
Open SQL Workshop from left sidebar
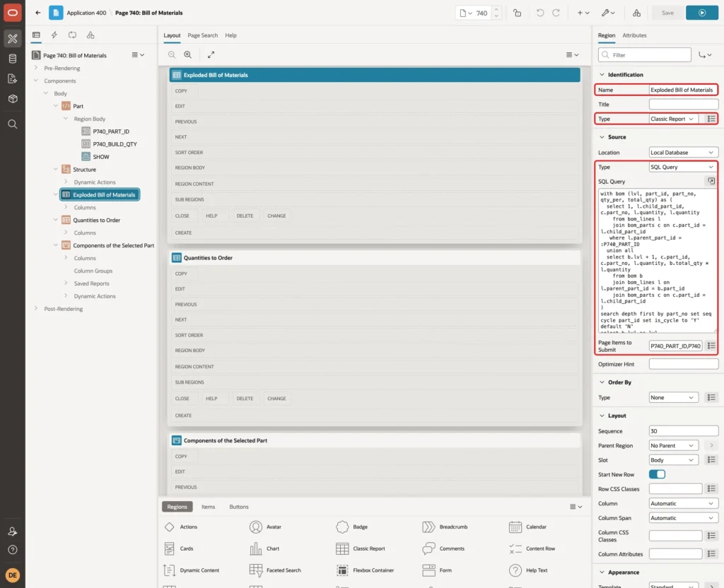click(x=13, y=59)
